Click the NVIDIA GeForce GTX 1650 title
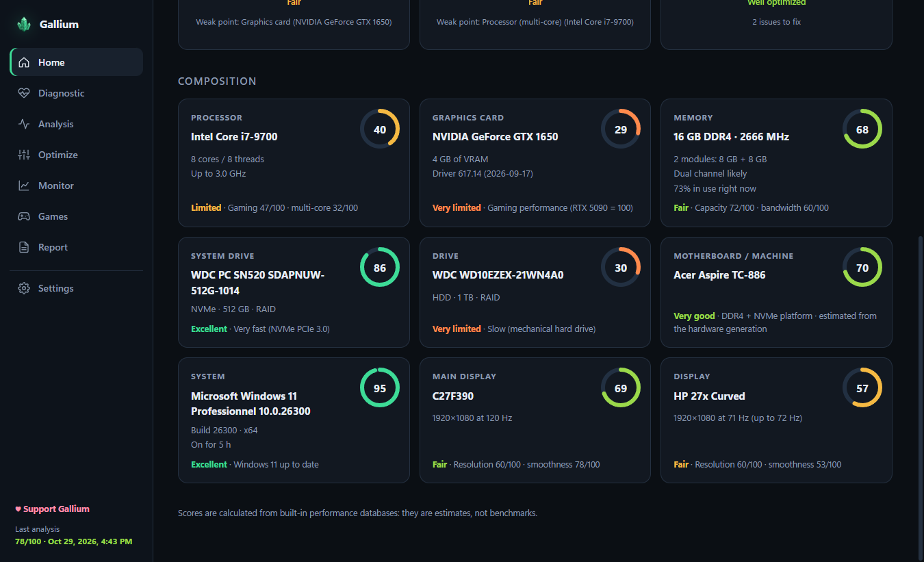 496,137
